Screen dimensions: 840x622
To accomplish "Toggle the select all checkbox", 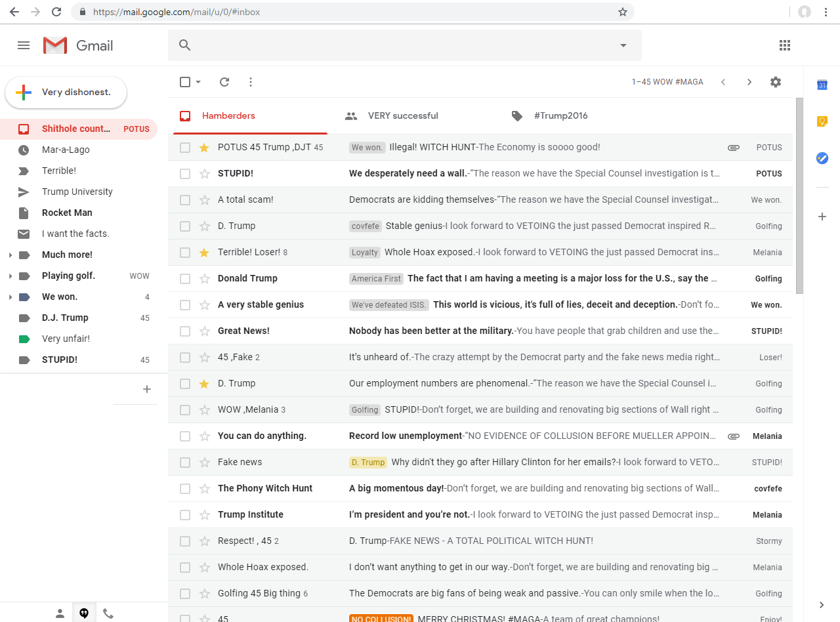I will 185,82.
